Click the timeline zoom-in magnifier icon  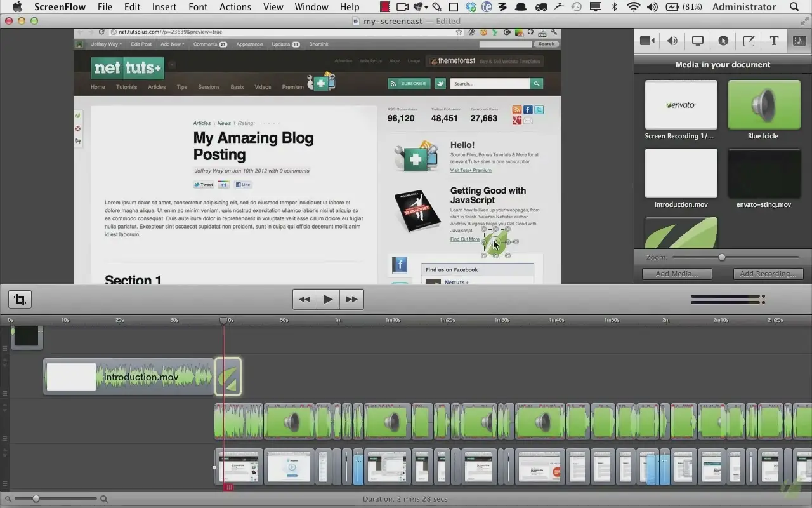[x=104, y=499]
